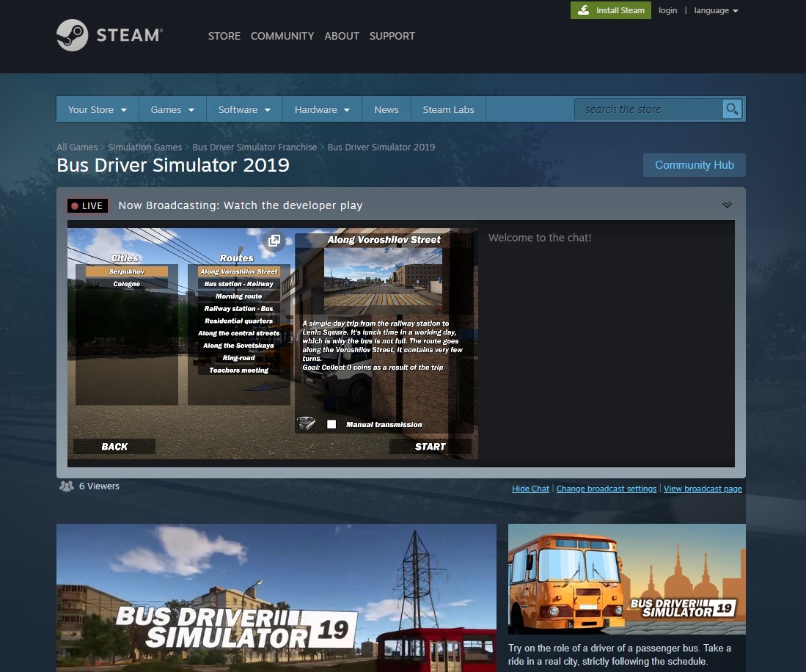
Task: Click the Steam logo icon
Action: 72,35
